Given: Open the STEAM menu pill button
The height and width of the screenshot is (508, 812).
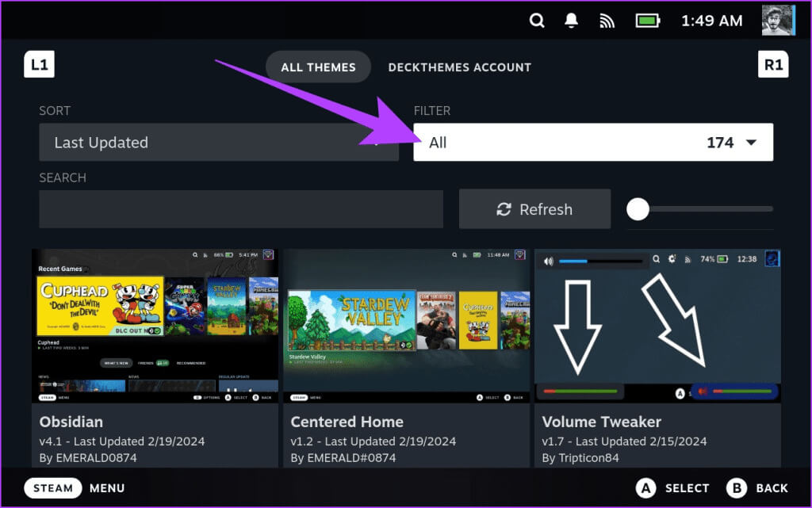Looking at the screenshot, I should (53, 488).
